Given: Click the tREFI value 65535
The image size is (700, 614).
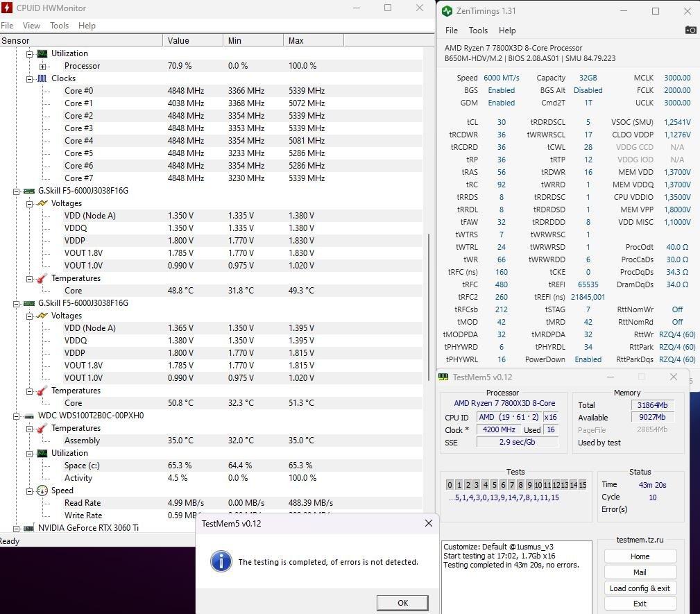Looking at the screenshot, I should pos(588,284).
